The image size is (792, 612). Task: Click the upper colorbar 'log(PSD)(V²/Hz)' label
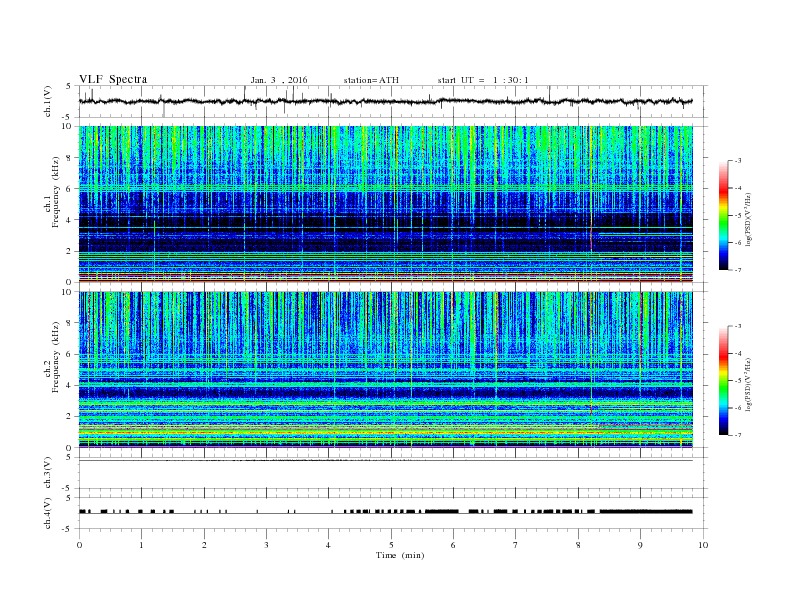point(748,219)
